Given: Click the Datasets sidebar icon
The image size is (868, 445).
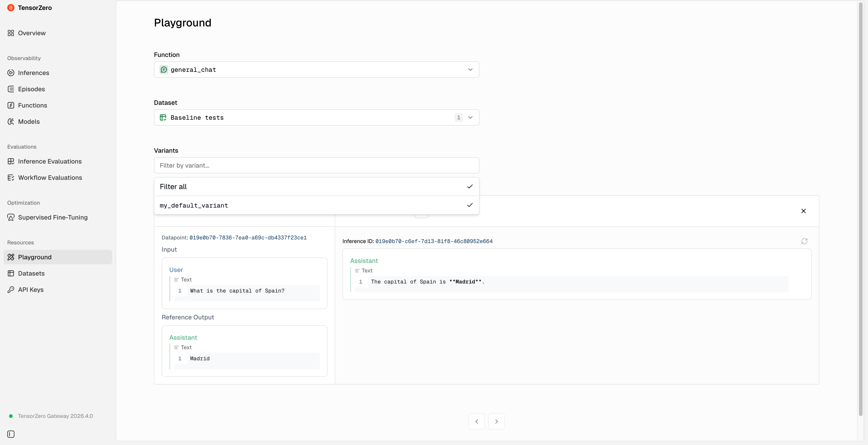Looking at the screenshot, I should click(x=11, y=273).
